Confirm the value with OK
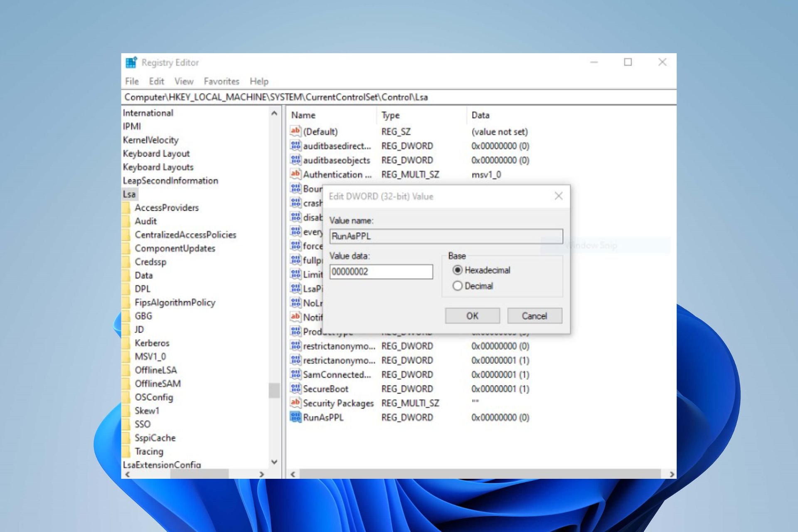Image resolution: width=798 pixels, height=532 pixels. (473, 316)
